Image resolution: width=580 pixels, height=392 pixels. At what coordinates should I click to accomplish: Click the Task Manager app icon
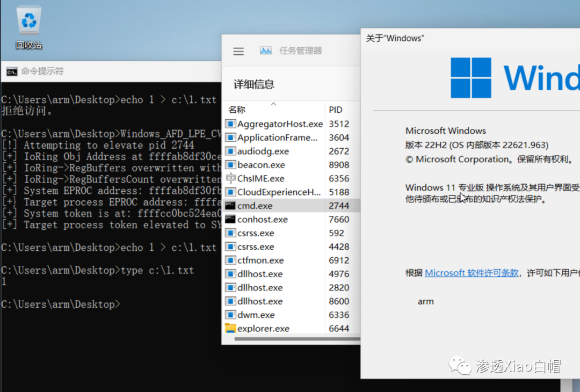266,50
